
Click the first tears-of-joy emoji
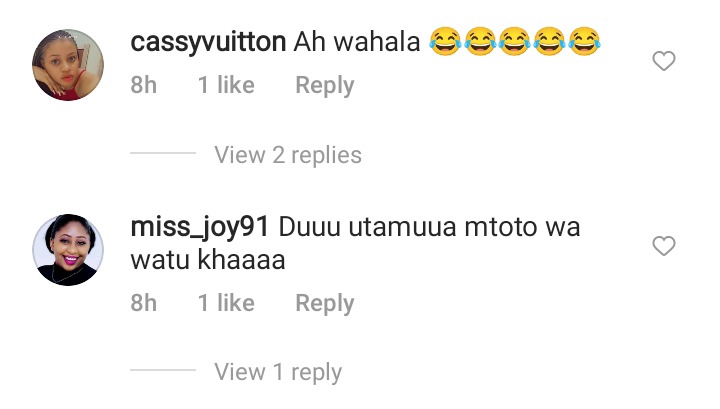(445, 41)
